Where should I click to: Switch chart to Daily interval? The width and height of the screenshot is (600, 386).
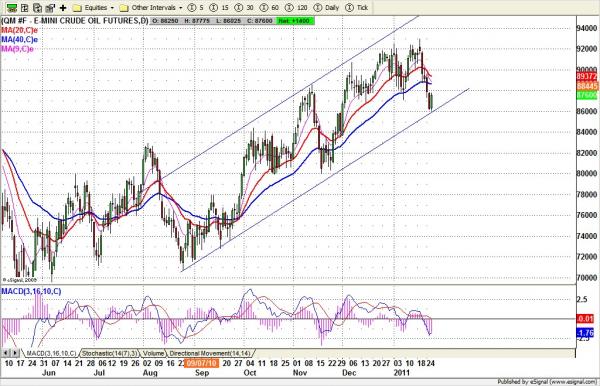pos(326,8)
